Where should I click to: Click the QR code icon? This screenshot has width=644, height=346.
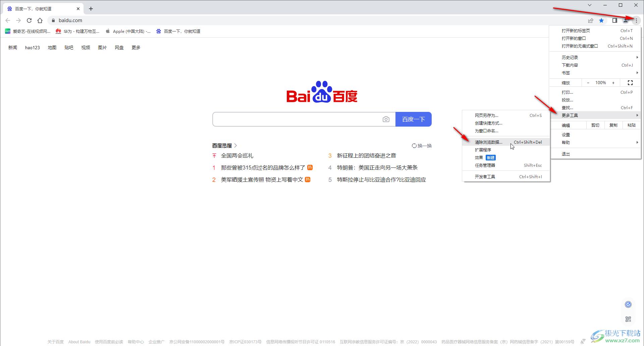coord(628,319)
